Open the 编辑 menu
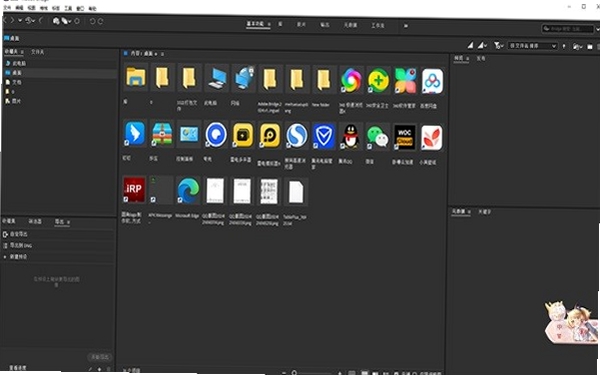 pyautogui.click(x=19, y=8)
